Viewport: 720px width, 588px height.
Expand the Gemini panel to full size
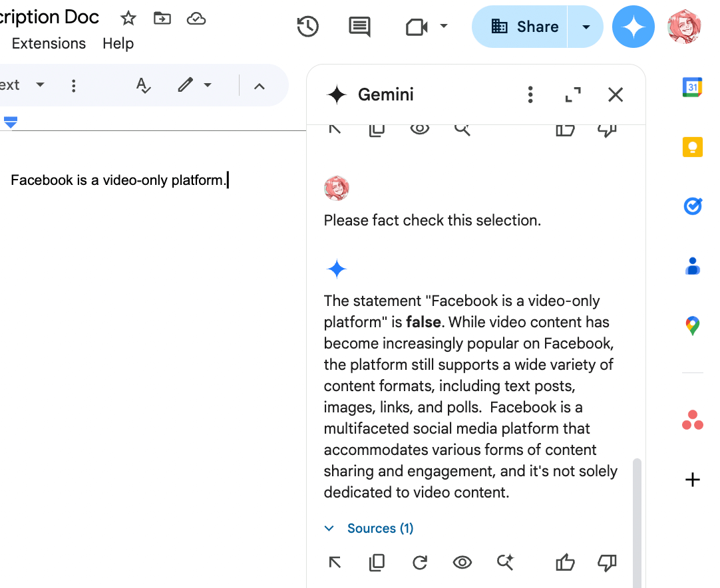pos(572,94)
